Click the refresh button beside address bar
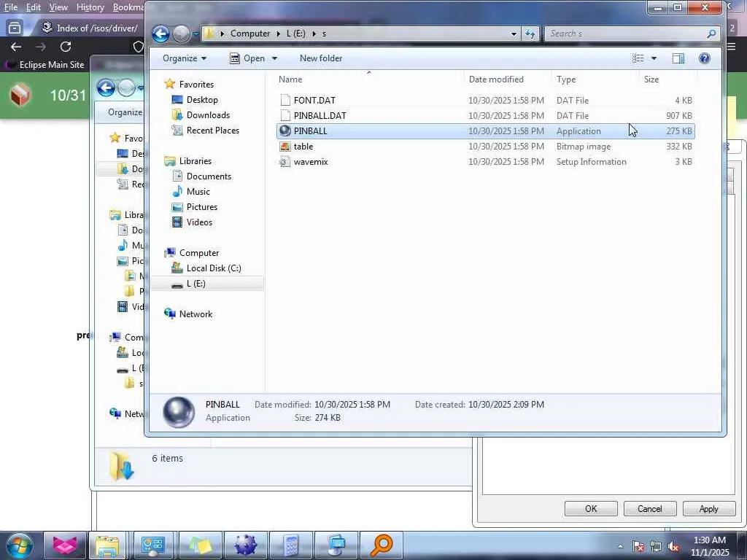 (530, 34)
